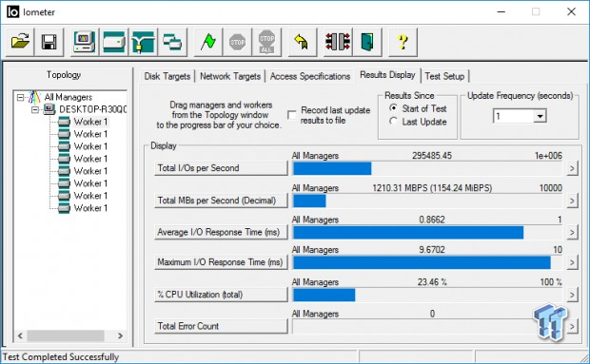
Task: Click the 295485.45 IOPS value
Action: tap(432, 156)
